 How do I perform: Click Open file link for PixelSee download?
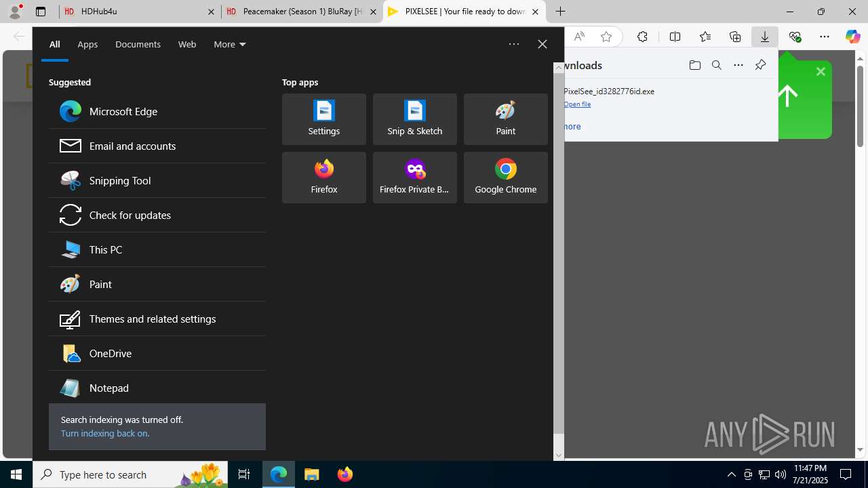pos(577,104)
